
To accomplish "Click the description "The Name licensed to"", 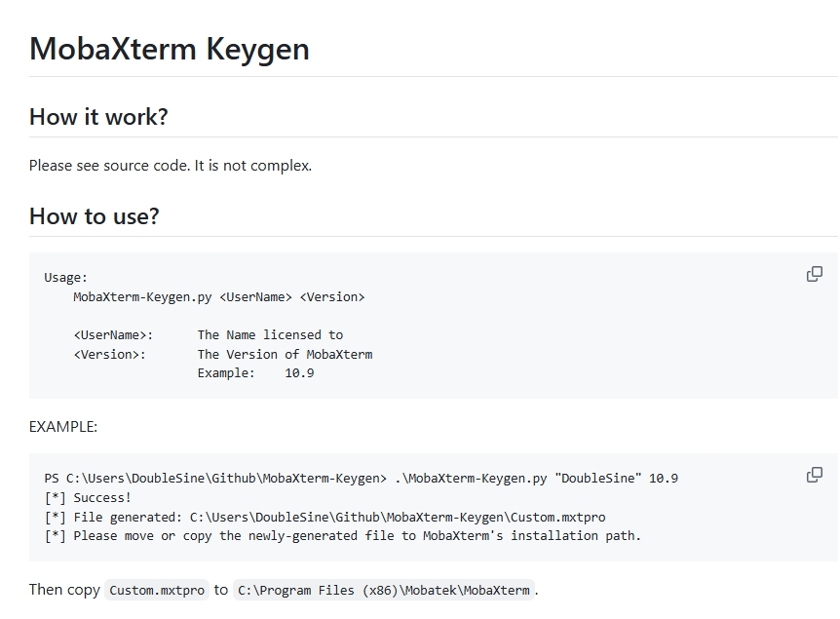I will click(x=271, y=335).
